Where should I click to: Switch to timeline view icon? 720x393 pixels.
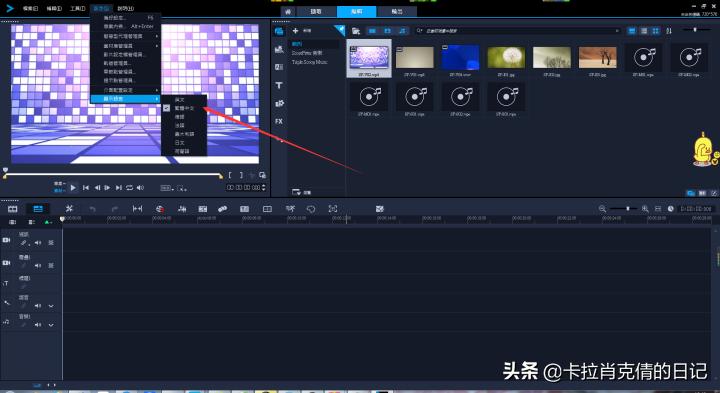click(x=38, y=209)
